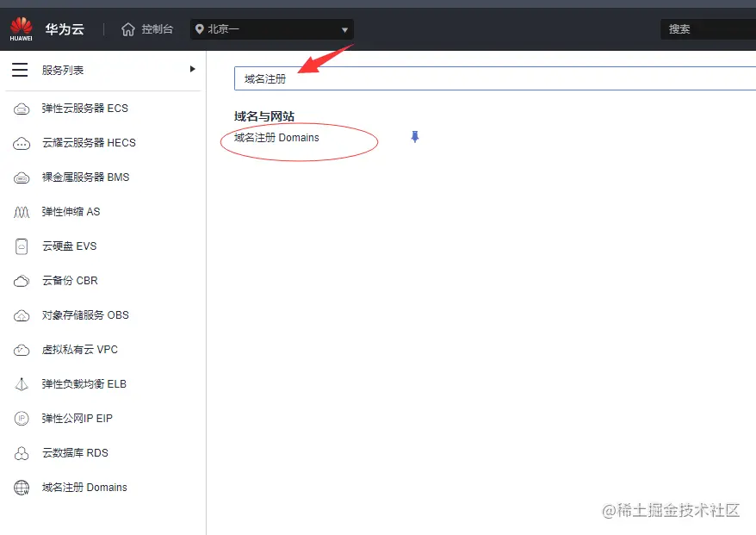Image resolution: width=756 pixels, height=535 pixels.
Task: Click the location pin icon for 北京一
Action: (x=200, y=29)
